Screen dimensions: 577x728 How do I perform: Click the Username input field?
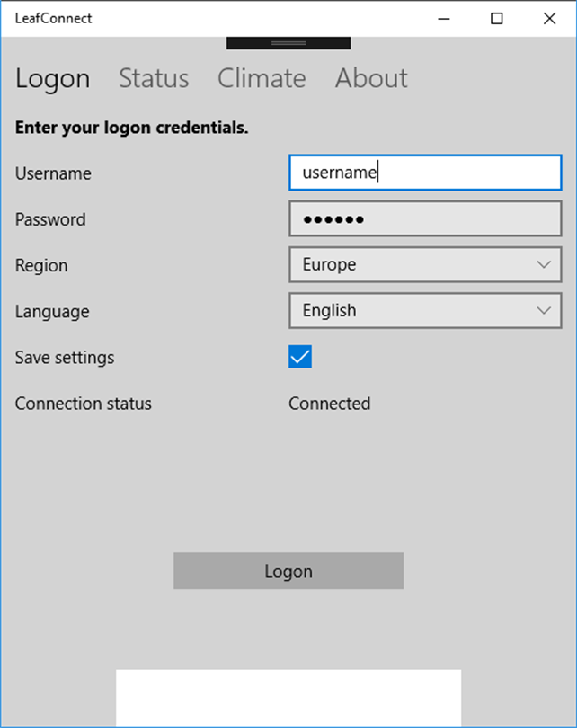coord(425,173)
